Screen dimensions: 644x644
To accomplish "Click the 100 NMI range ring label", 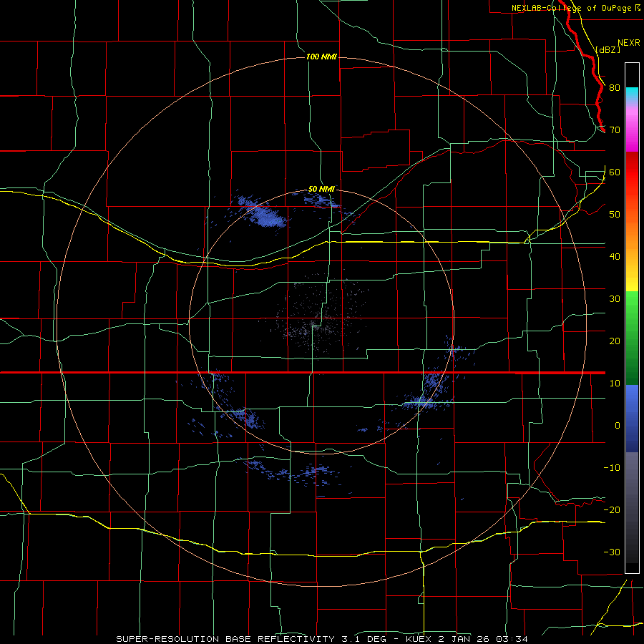I will [321, 57].
